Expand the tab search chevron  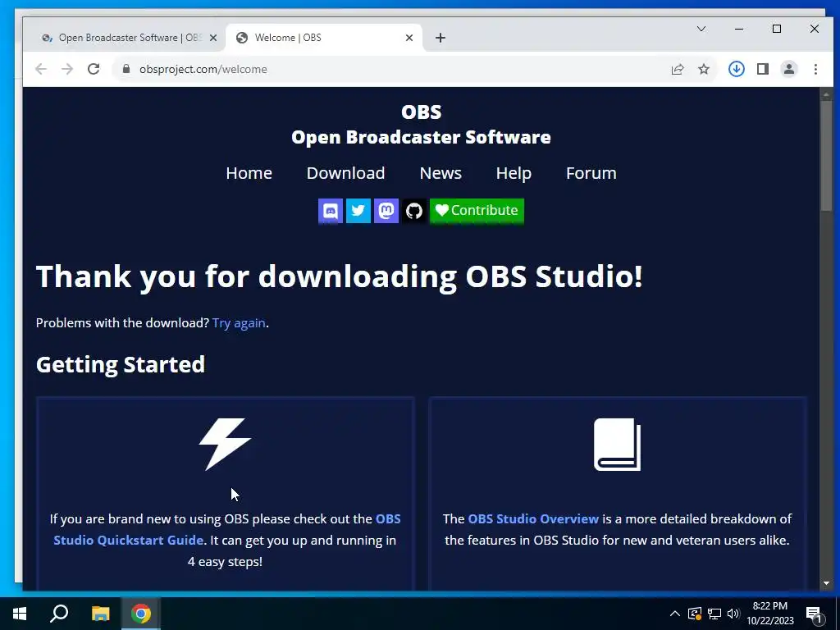click(x=701, y=29)
